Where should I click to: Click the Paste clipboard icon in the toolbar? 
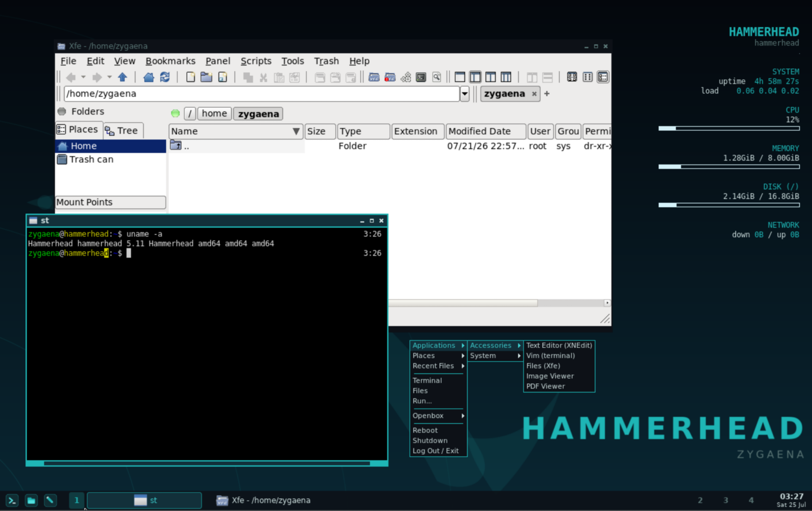tap(279, 77)
